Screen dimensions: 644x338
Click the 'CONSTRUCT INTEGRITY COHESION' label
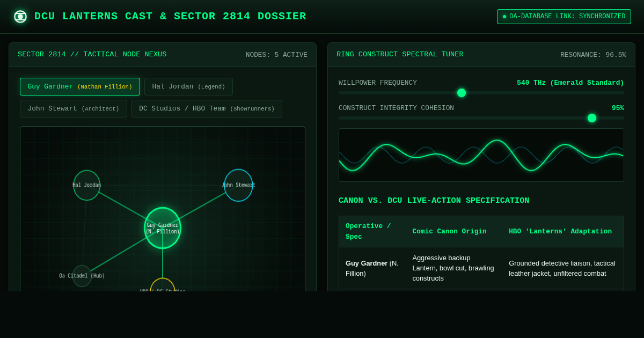click(396, 108)
